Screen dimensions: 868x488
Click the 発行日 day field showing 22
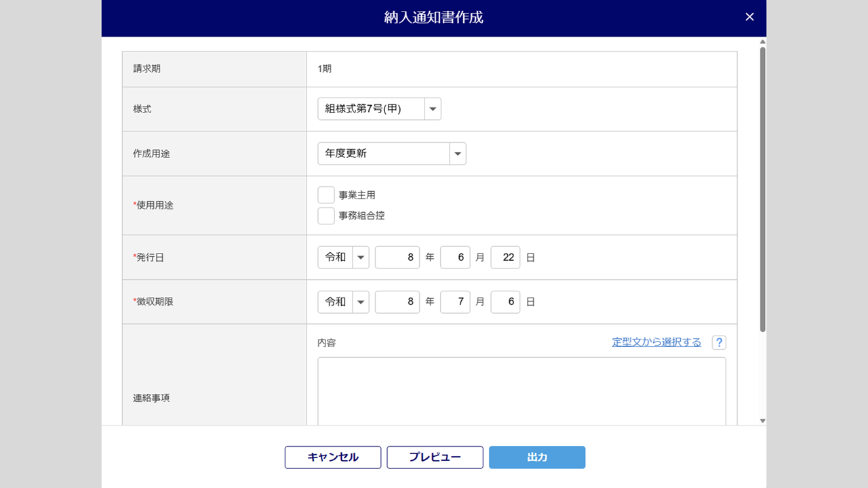pos(505,258)
